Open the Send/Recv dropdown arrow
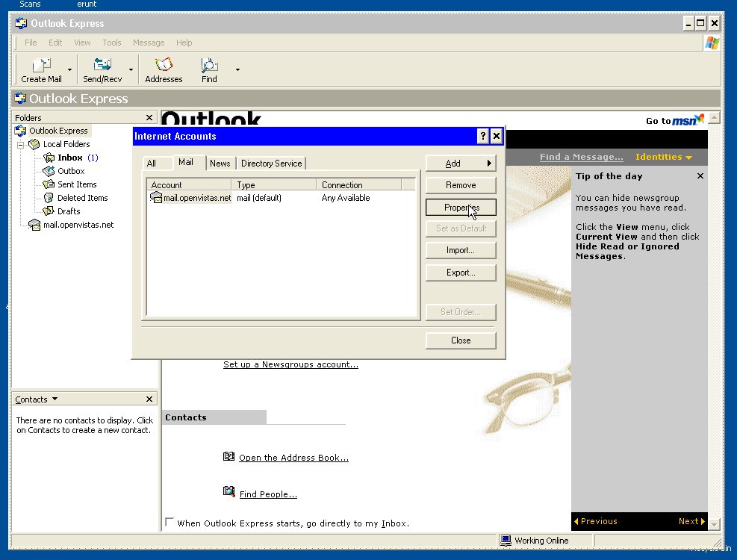The image size is (737, 560). (131, 69)
